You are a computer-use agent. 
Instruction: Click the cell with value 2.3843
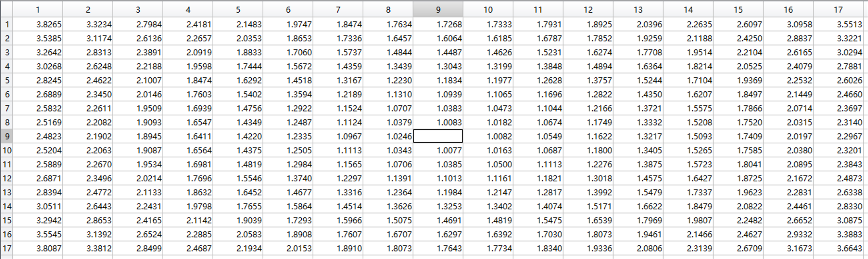tap(838, 164)
